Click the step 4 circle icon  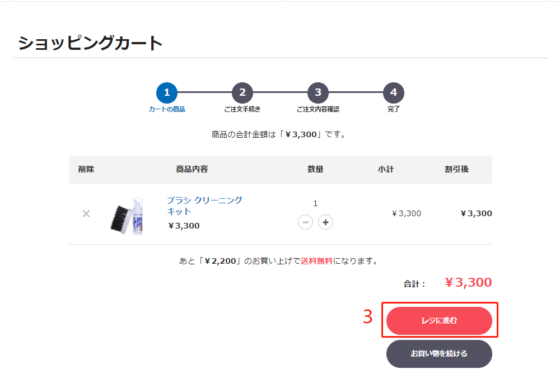tap(394, 93)
